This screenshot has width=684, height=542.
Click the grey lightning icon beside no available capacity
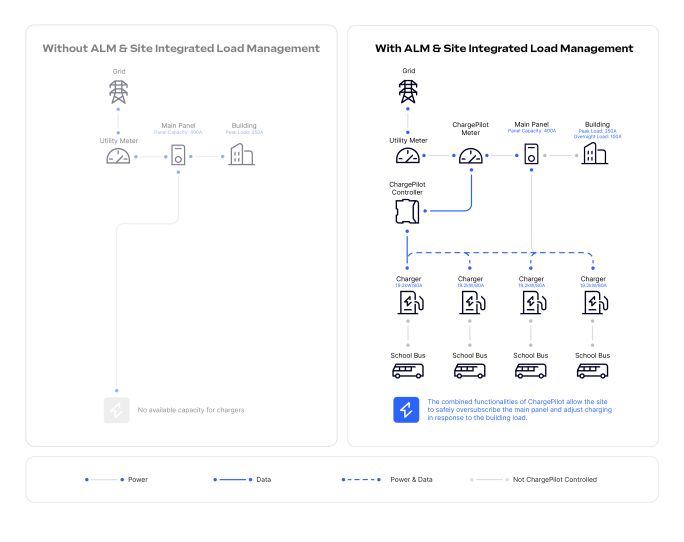coord(117,410)
